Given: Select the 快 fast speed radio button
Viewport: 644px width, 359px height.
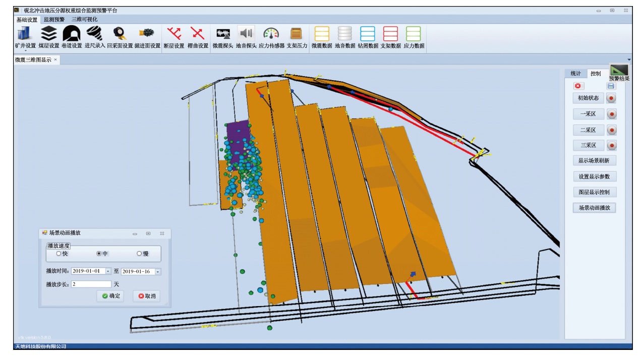Looking at the screenshot, I should click(x=59, y=254).
